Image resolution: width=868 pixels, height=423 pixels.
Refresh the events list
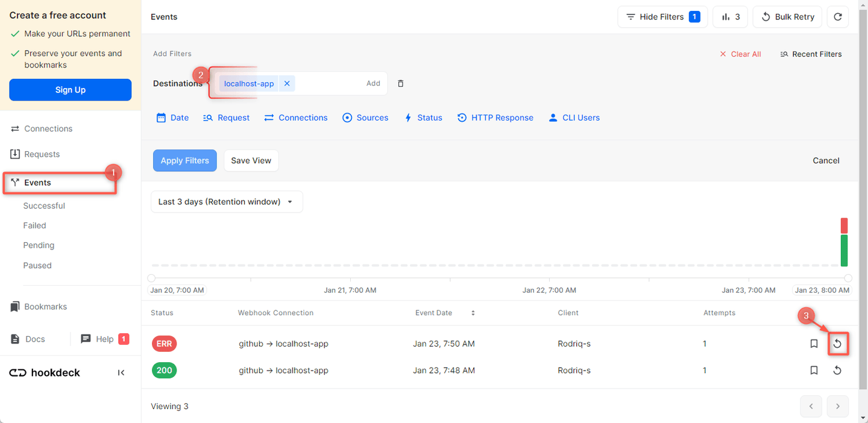837,17
